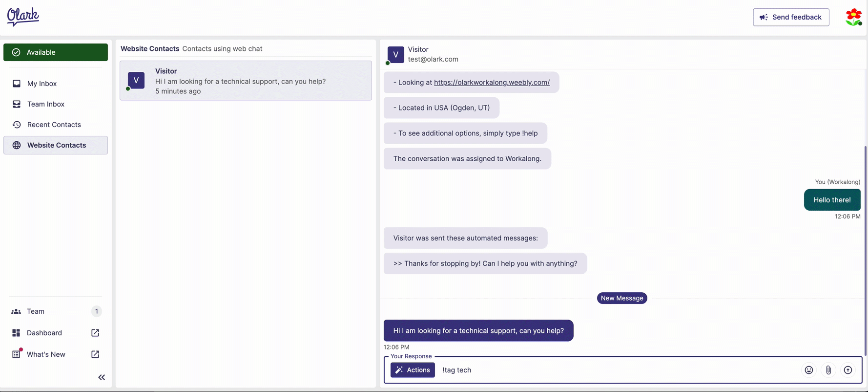Open the Team panel via the people icon
Viewport: 868px width, 392px height.
click(x=15, y=311)
